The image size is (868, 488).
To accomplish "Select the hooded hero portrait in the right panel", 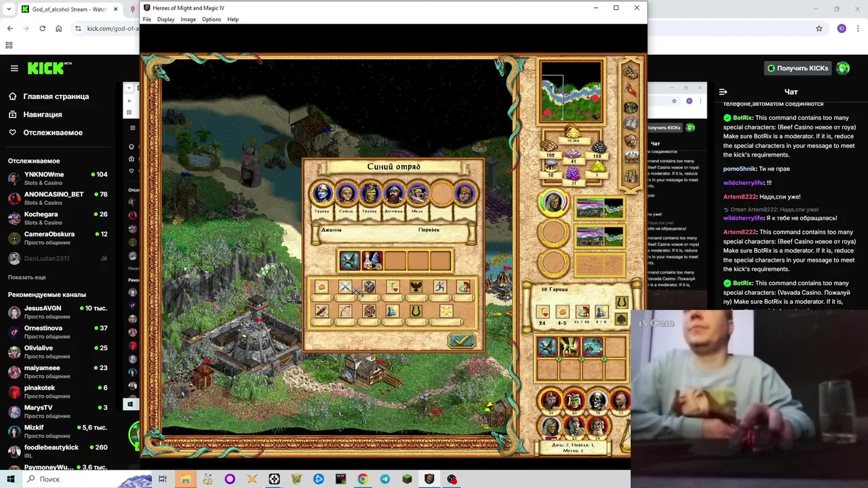I will point(553,204).
